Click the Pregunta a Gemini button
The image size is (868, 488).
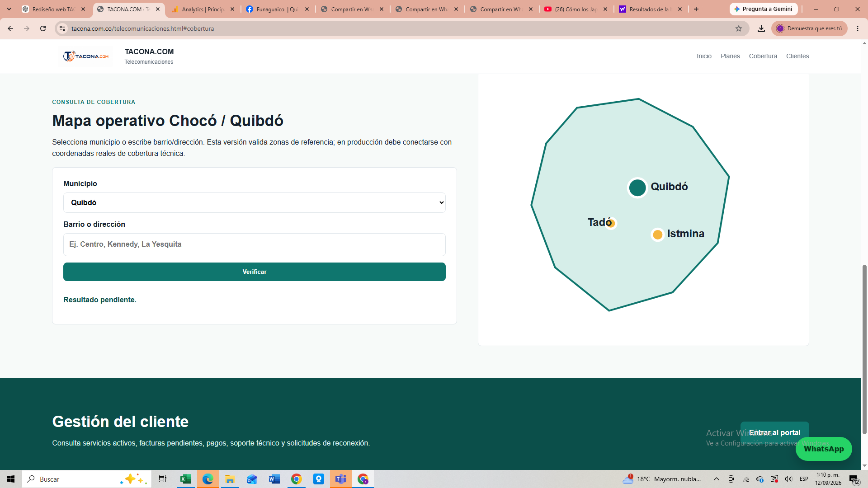[763, 9]
